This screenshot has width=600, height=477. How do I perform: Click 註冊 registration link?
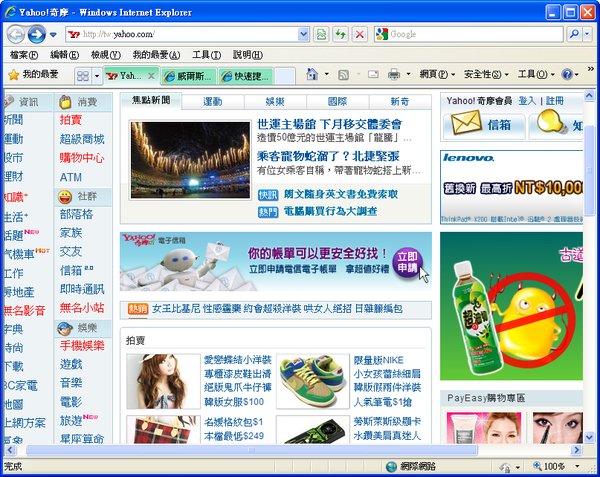[x=554, y=101]
